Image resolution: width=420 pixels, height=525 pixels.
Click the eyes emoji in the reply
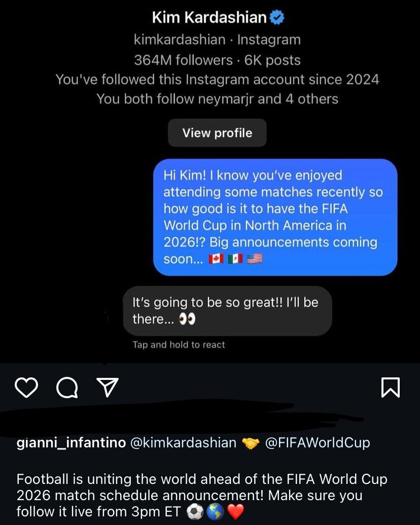pyautogui.click(x=187, y=319)
